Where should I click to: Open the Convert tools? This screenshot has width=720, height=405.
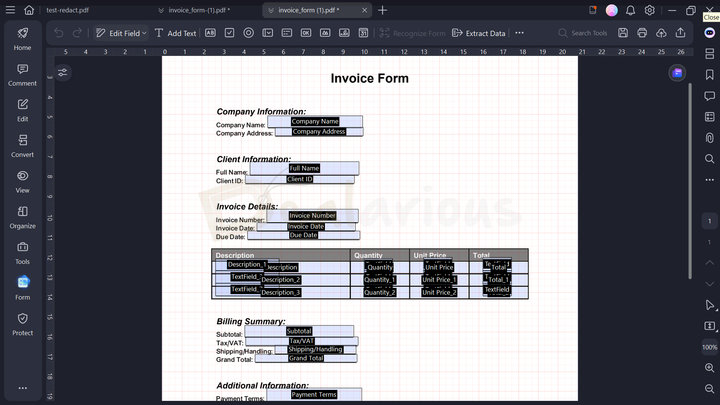click(x=22, y=146)
